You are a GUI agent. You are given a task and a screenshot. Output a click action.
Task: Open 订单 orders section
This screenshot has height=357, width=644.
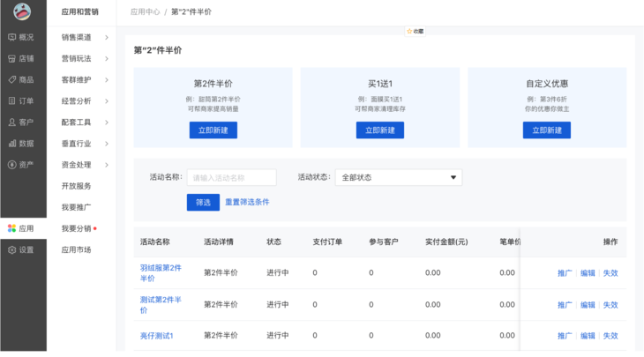click(21, 100)
